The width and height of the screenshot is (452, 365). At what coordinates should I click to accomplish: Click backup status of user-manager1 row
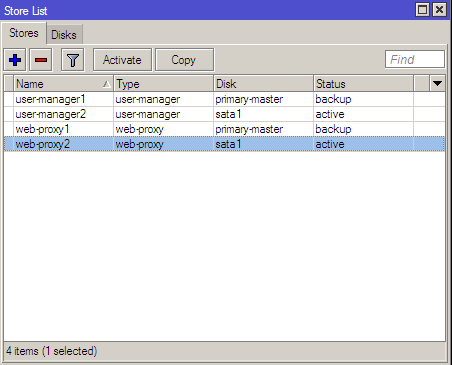pyautogui.click(x=333, y=99)
